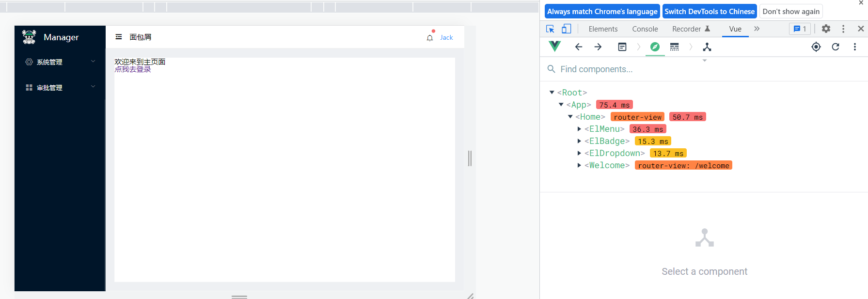Expand the Welcome tree node
The width and height of the screenshot is (868, 299).
(x=579, y=165)
